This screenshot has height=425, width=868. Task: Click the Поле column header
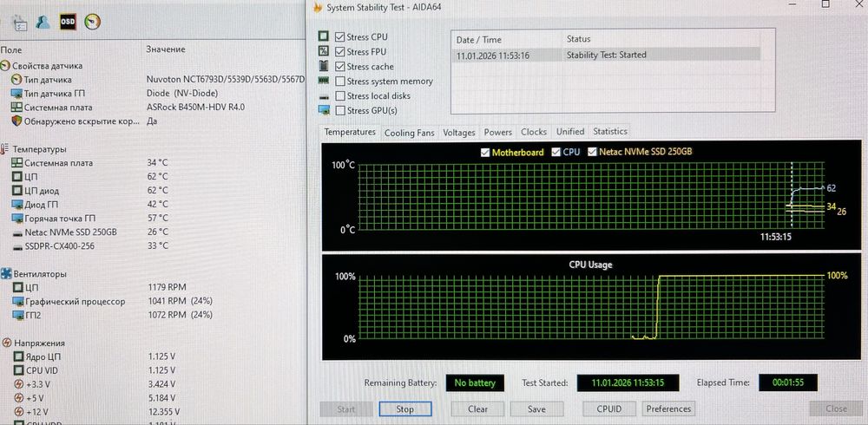(x=12, y=49)
